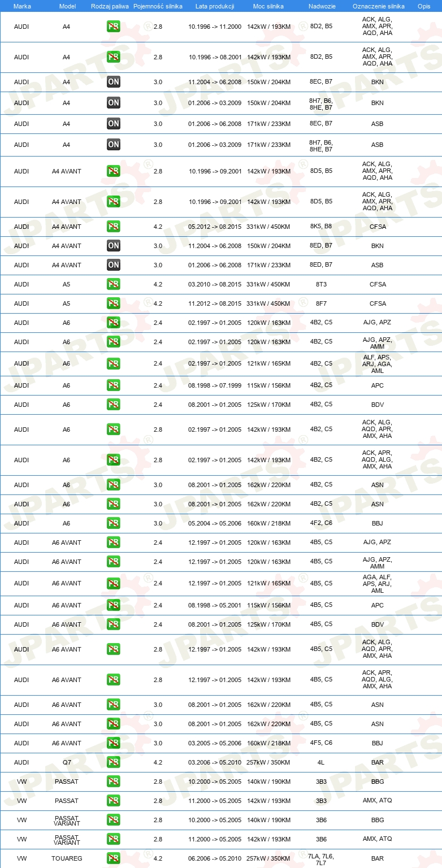442x868 pixels.
Task: Click body code 8K5, B8
Action: pos(321,226)
